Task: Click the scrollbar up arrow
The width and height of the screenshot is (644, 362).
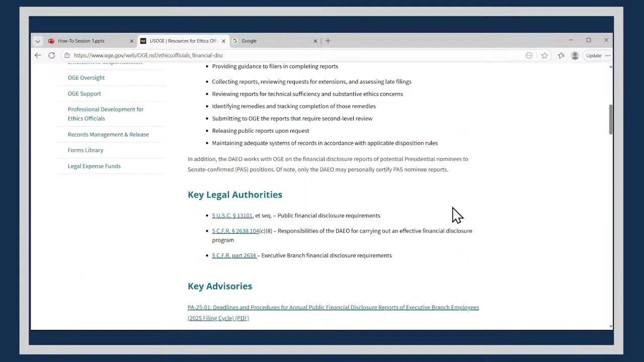Action: pos(611,66)
